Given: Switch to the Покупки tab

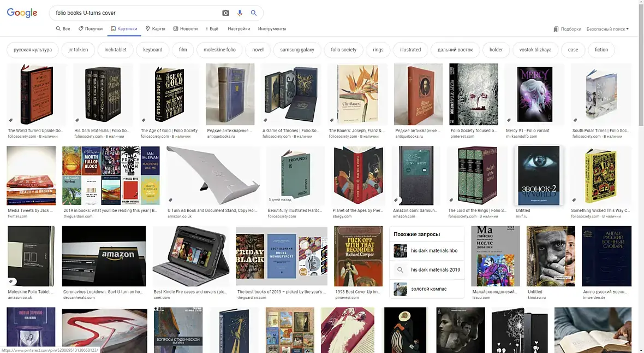Looking at the screenshot, I should (x=91, y=29).
